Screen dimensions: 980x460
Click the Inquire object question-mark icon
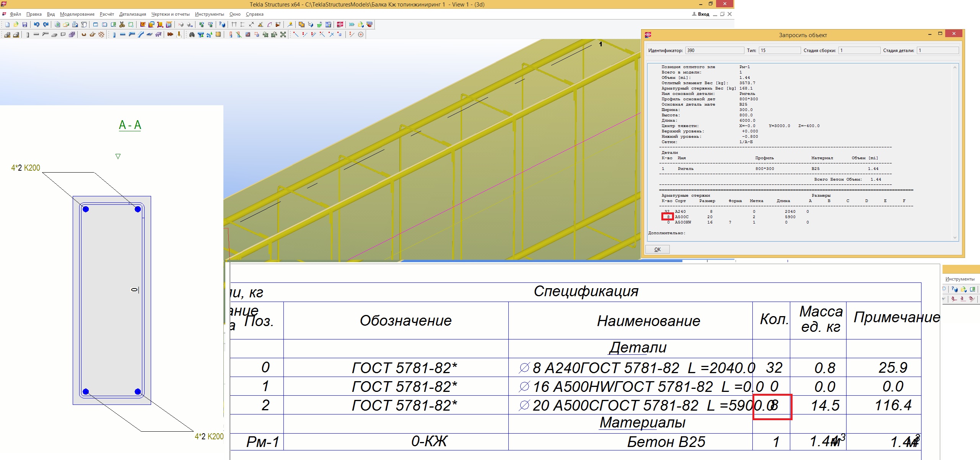coord(222,24)
